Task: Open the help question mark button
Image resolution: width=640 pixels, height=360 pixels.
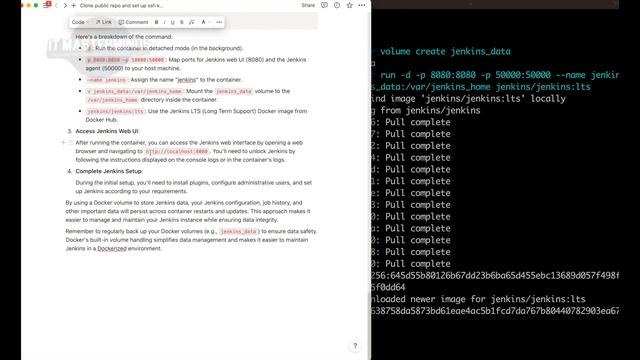Action: coord(355,346)
